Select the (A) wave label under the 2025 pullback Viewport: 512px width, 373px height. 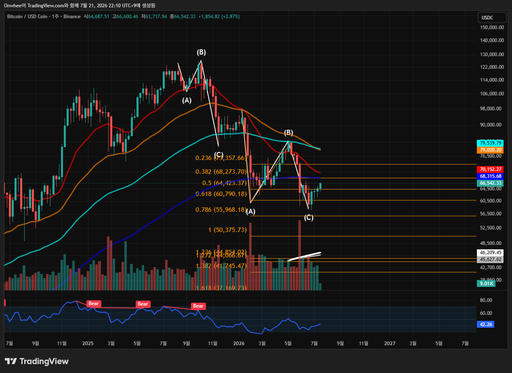[186, 100]
